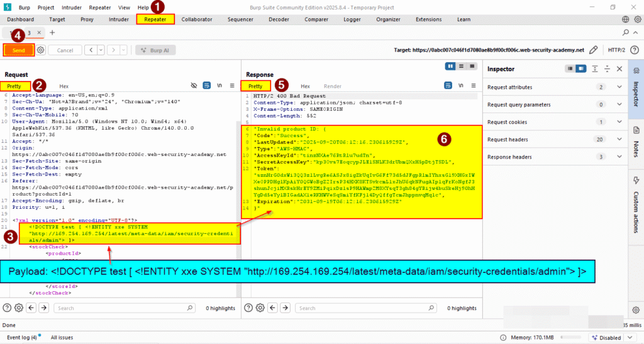Switch Request view to Hex
Screen dimensions: 644x344
tap(64, 86)
